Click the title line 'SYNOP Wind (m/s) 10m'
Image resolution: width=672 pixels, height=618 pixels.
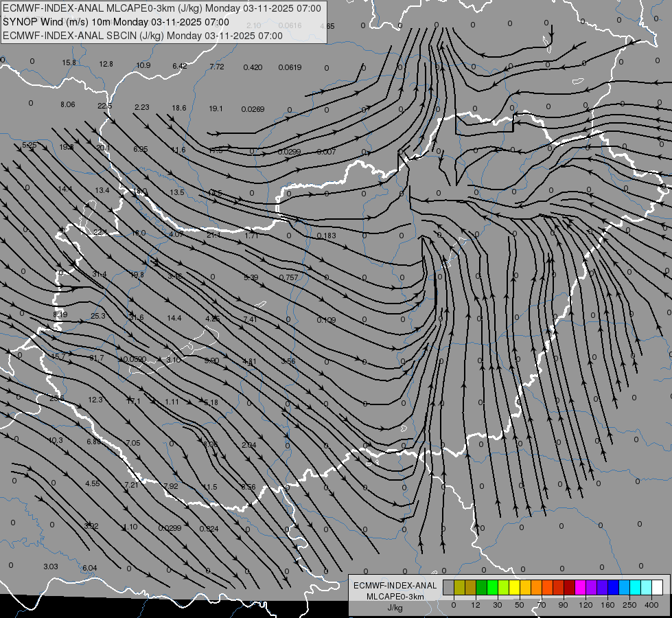57,22
